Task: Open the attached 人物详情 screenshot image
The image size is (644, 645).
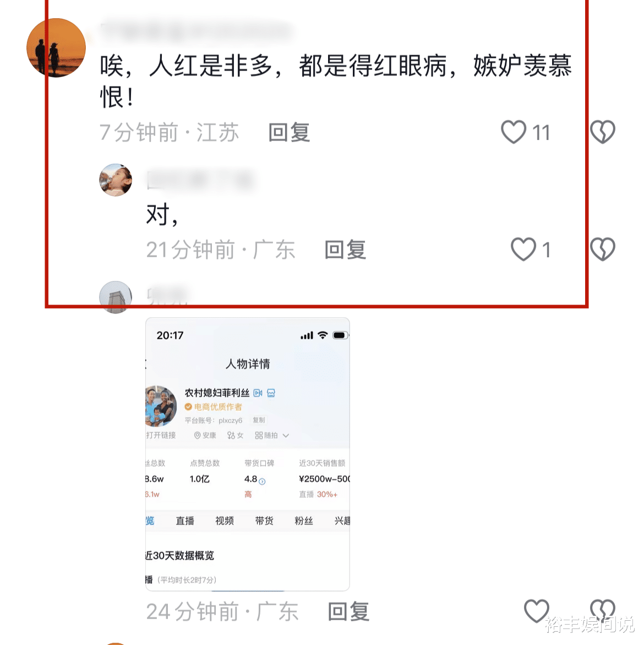Action: 247,454
